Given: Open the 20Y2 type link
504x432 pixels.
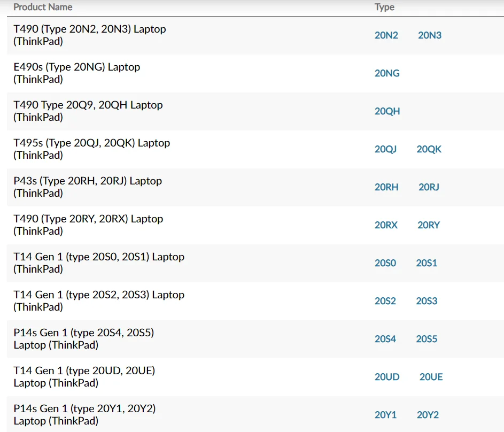Looking at the screenshot, I should point(428,415).
